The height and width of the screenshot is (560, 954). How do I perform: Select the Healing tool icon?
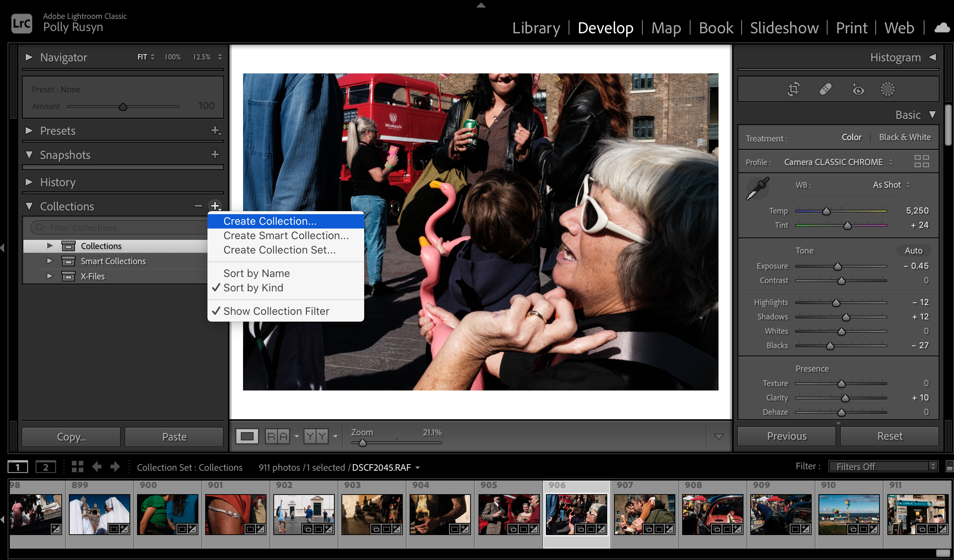[825, 89]
